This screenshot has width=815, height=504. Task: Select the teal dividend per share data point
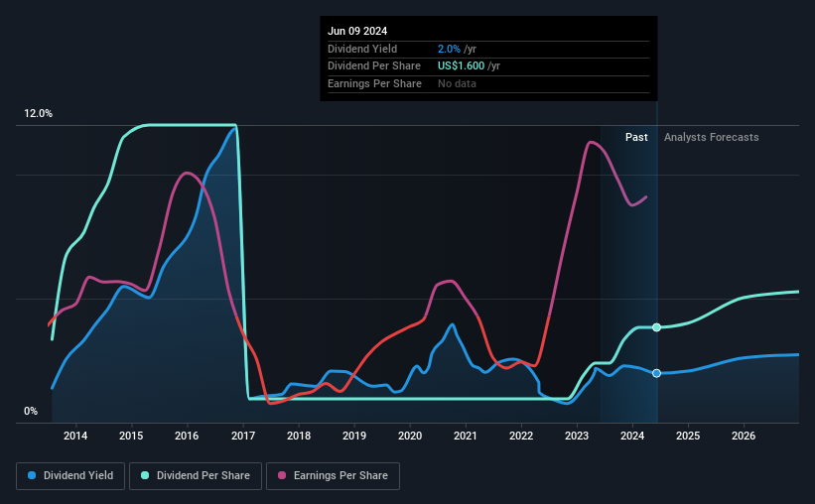click(x=656, y=327)
